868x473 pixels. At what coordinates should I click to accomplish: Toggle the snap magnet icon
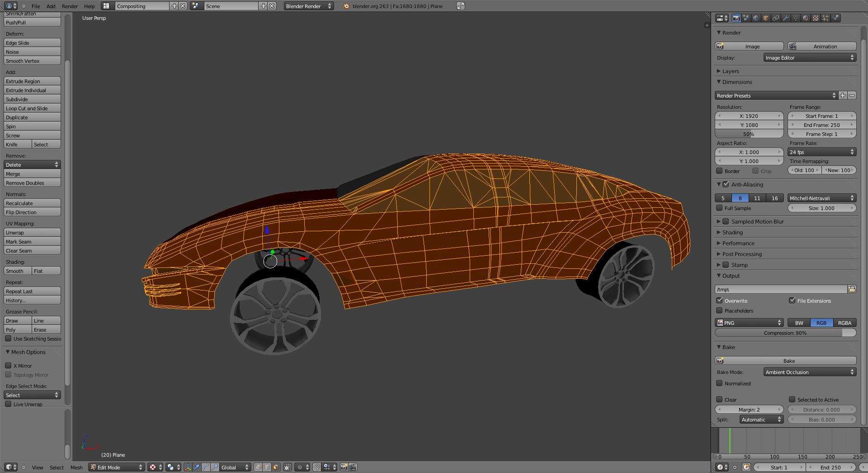tap(317, 467)
